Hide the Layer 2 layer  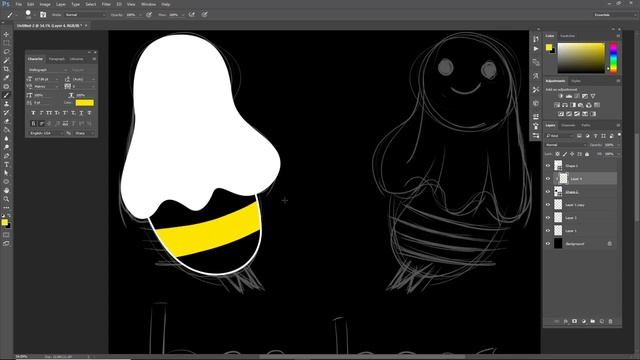click(x=548, y=218)
